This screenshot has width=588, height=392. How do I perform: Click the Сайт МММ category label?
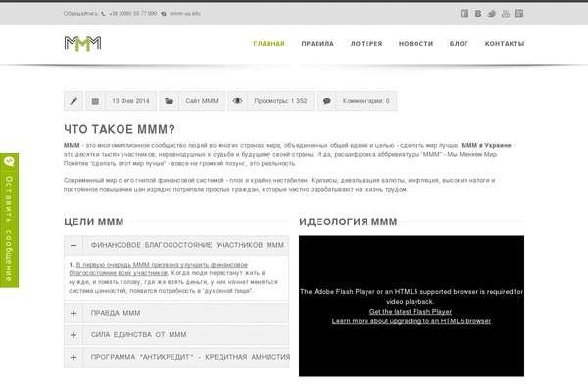point(202,101)
